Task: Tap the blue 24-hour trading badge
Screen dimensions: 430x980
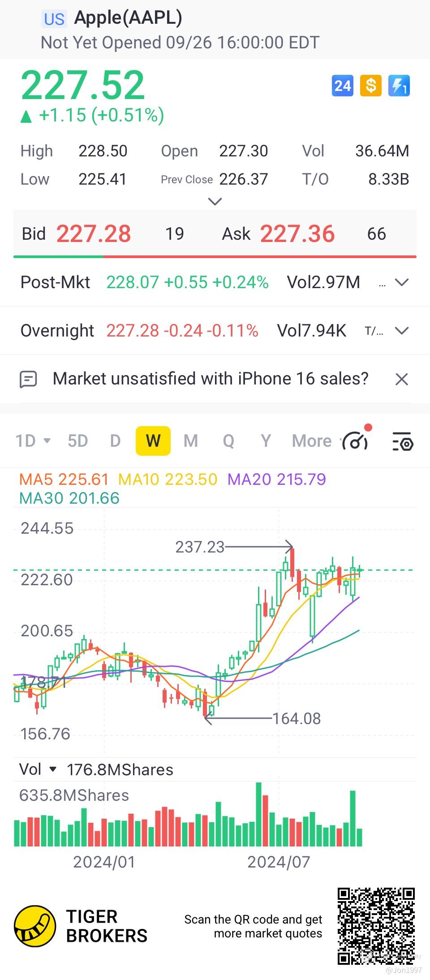Action: click(343, 86)
